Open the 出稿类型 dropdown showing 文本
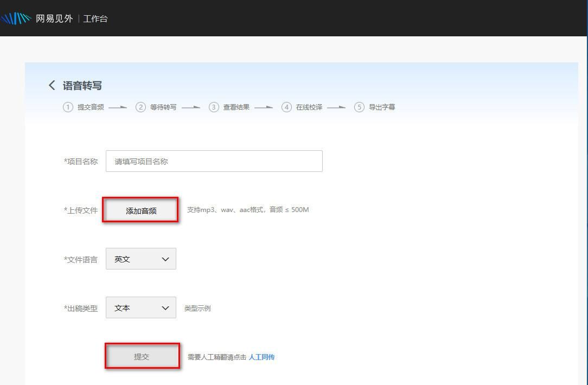This screenshot has width=588, height=385. [140, 307]
